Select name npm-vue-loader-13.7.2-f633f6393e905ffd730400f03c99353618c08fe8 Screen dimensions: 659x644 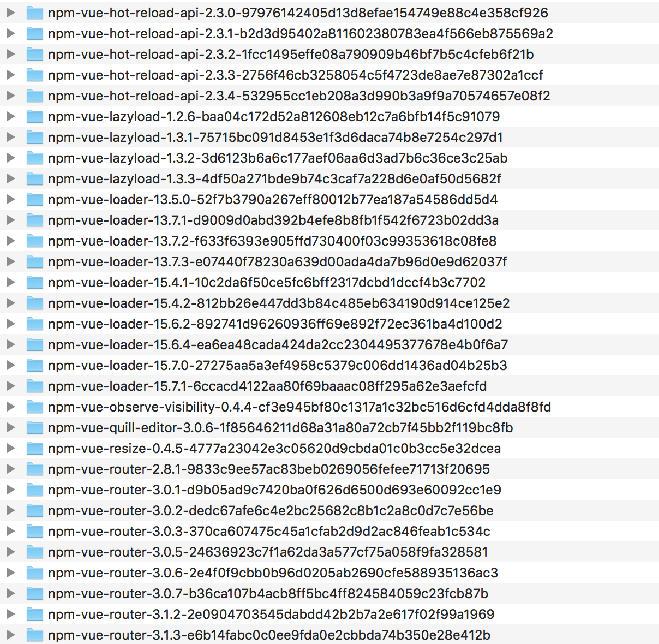[272, 241]
